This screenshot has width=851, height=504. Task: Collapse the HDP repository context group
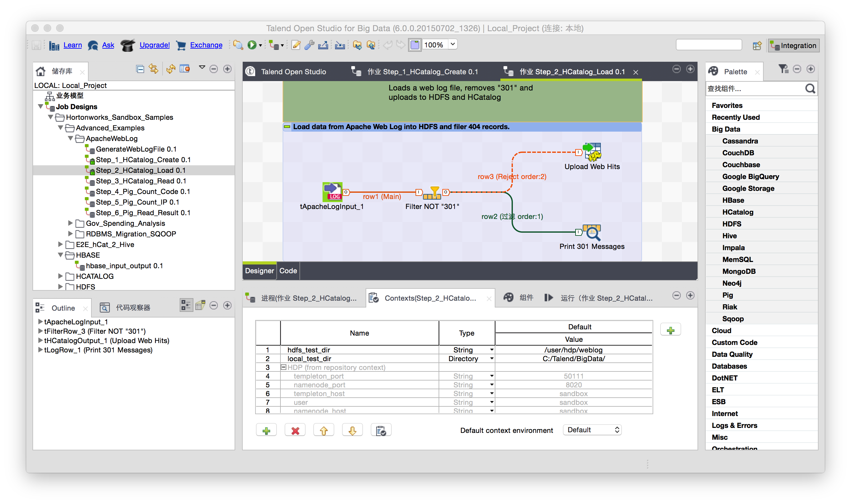(283, 367)
